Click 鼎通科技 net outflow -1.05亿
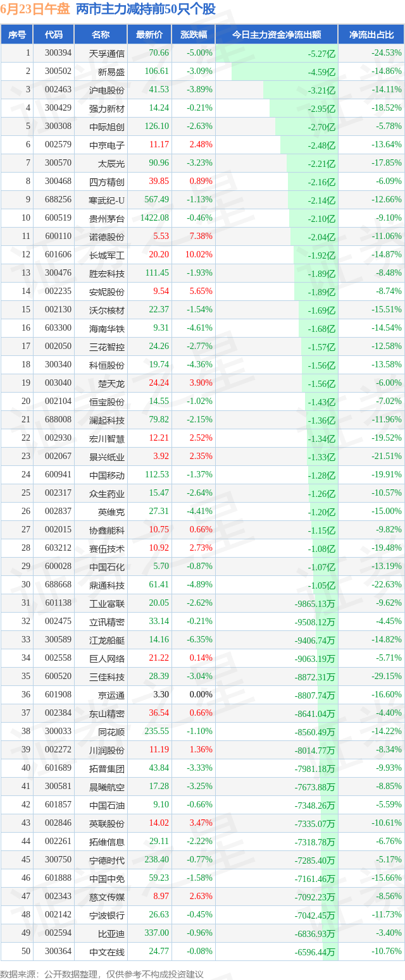405x980 pixels. 321,585
